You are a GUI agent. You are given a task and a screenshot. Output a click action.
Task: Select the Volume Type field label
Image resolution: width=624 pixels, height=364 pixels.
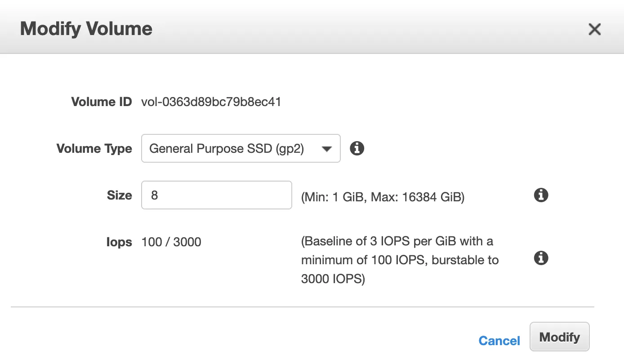tap(94, 148)
